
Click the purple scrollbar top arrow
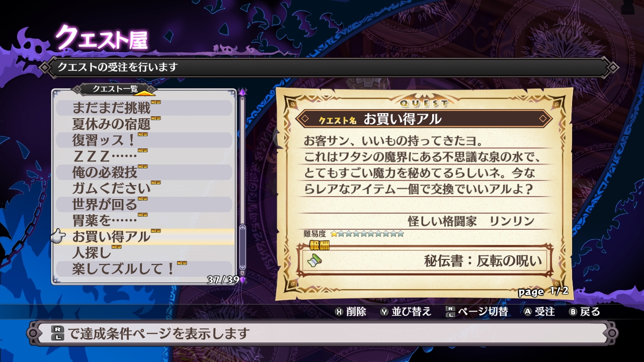243,93
